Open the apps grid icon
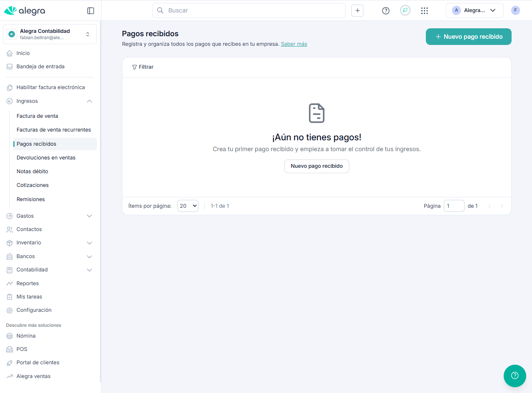 [x=424, y=11]
